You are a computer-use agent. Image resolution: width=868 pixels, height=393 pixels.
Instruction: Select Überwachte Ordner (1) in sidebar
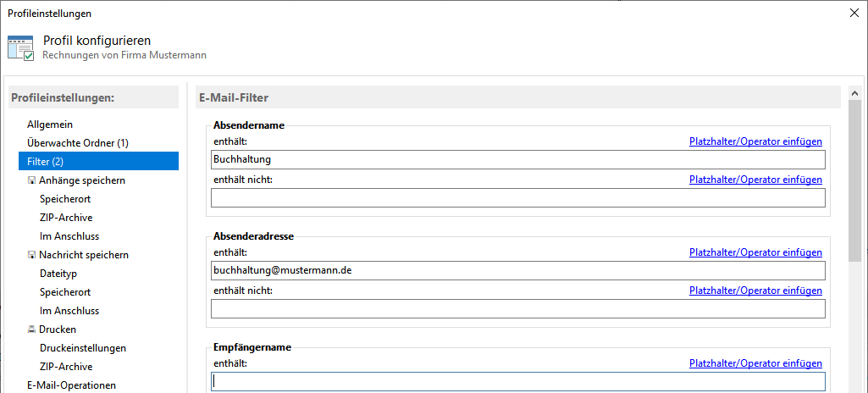coord(77,143)
